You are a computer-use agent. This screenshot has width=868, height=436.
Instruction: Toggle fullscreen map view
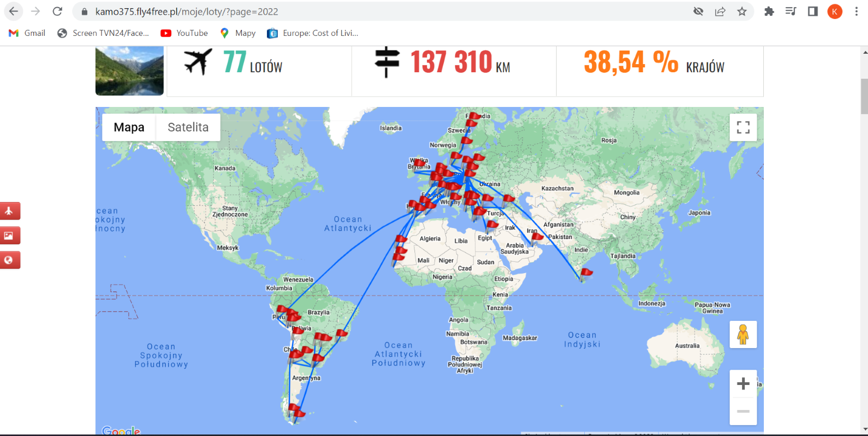pos(743,127)
